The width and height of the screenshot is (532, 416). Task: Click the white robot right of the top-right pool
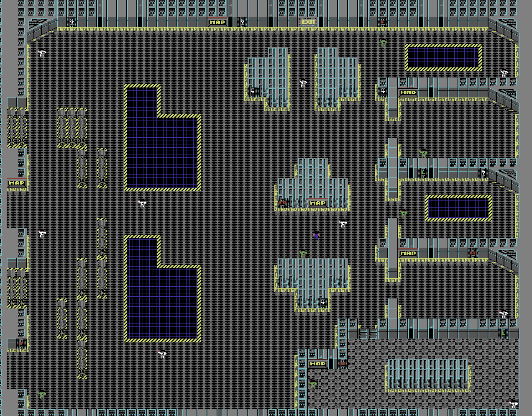504,72
